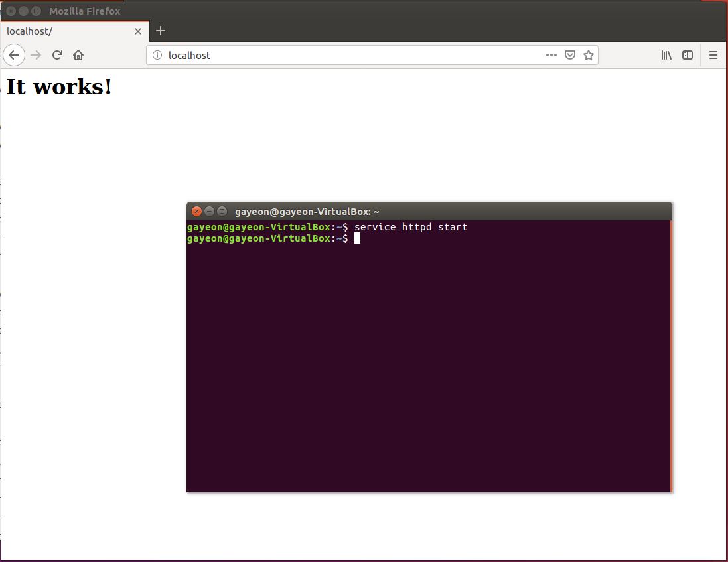Click the It works! heading

click(58, 86)
